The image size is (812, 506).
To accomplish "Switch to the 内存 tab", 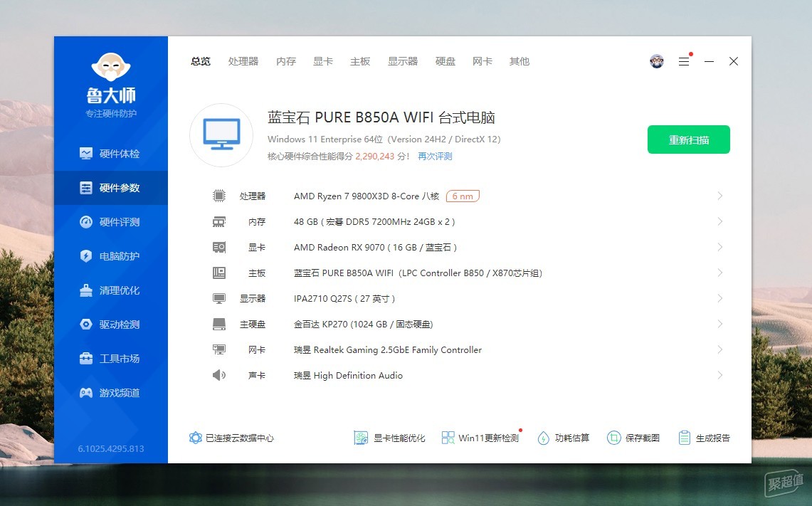I will coord(286,61).
